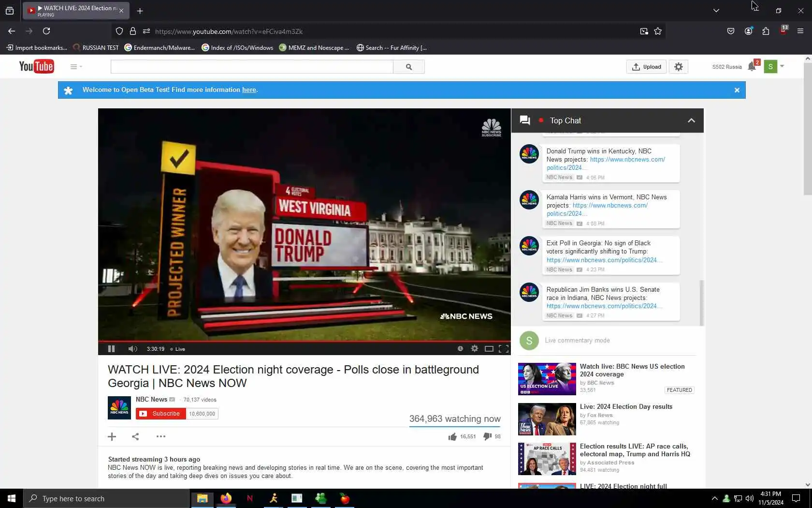Open Firefox account icon in toolbar
The height and width of the screenshot is (508, 812).
[x=748, y=31]
